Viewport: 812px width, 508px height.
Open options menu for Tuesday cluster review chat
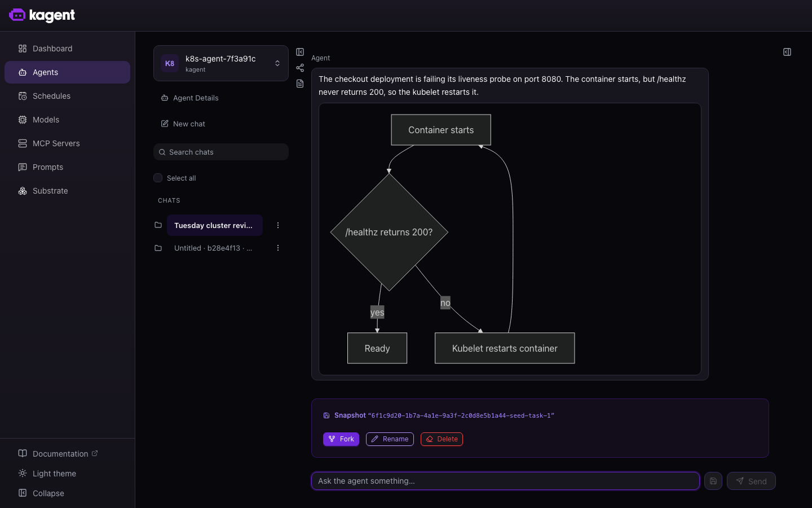coord(277,225)
